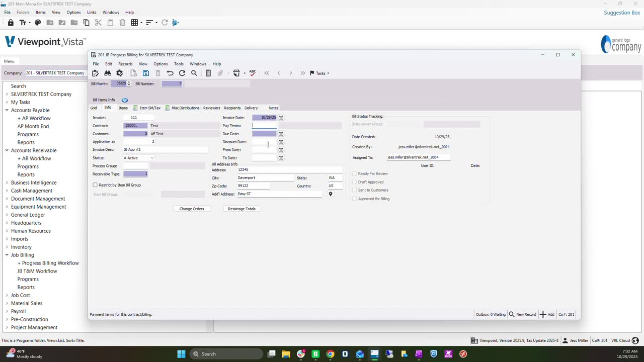Open the Invoice Date calendar picker
This screenshot has height=362, width=644.
[x=281, y=118]
